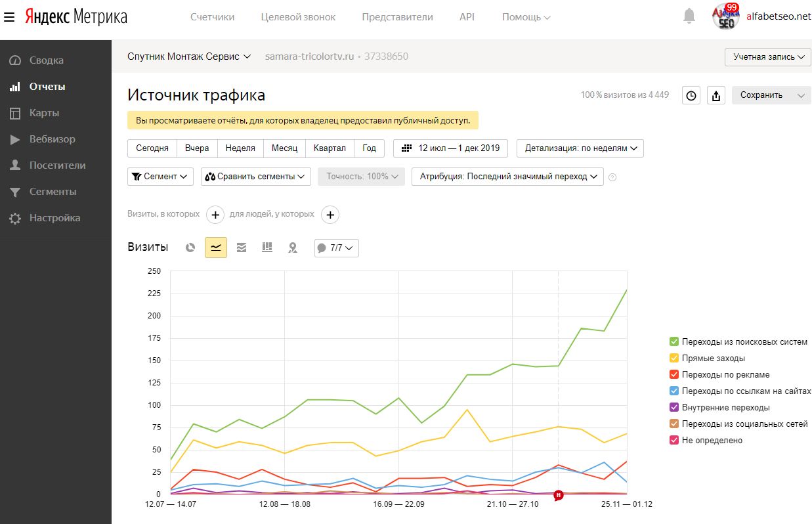The image size is (812, 524).
Task: Switch to stacked area chart icon
Action: (242, 248)
